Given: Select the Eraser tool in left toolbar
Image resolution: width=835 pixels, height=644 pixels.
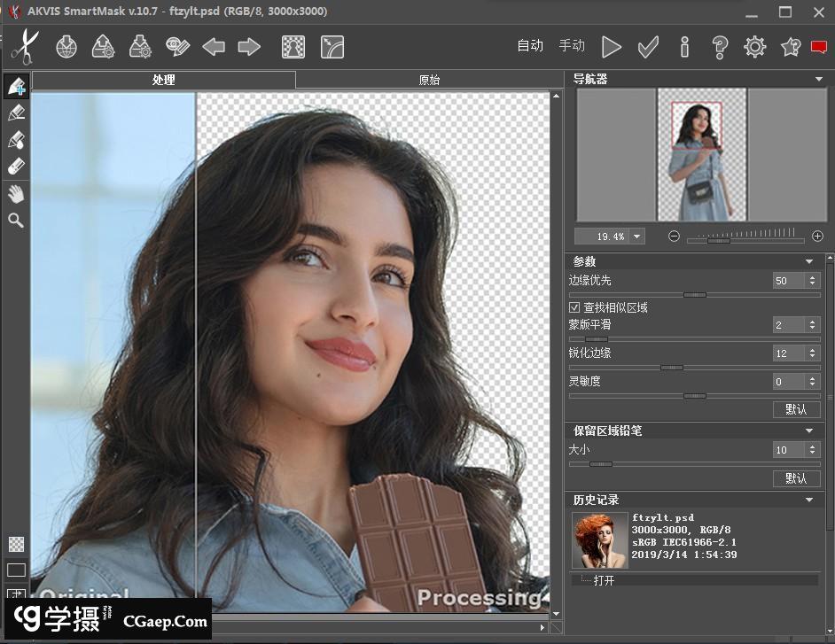Looking at the screenshot, I should (x=16, y=167).
